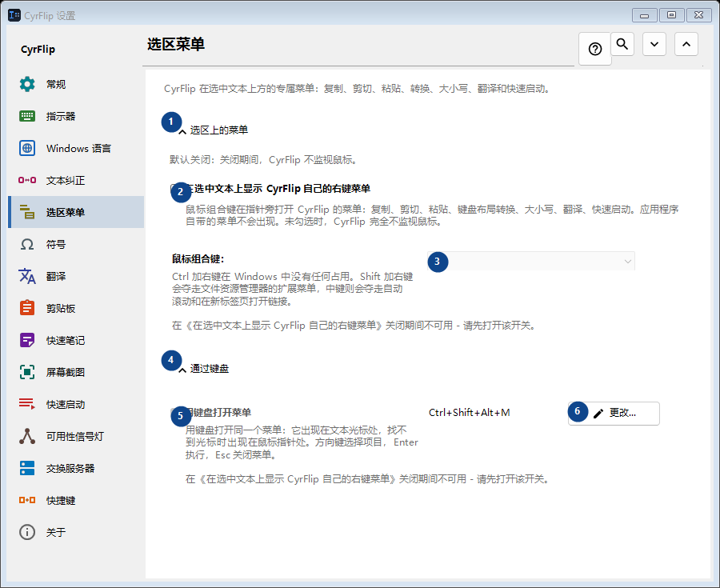Screen dimensions: 720x588
Task: Click the 更改... button
Action: tap(614, 413)
